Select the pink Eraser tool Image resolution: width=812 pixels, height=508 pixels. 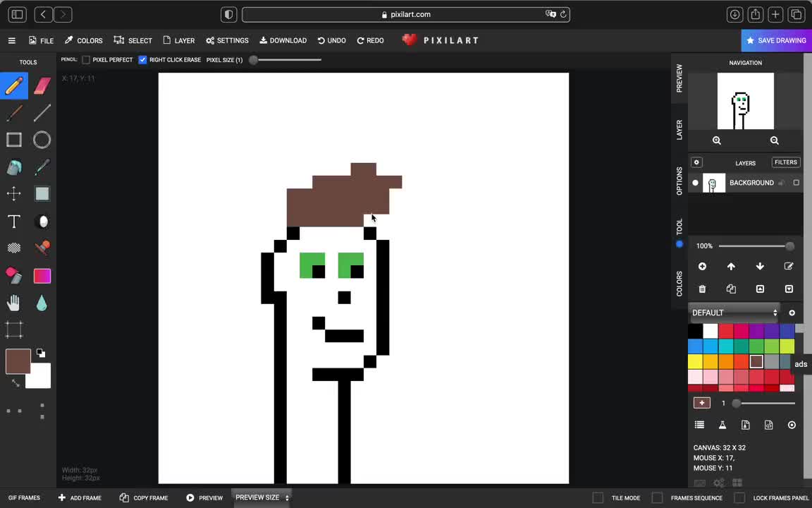pos(42,86)
